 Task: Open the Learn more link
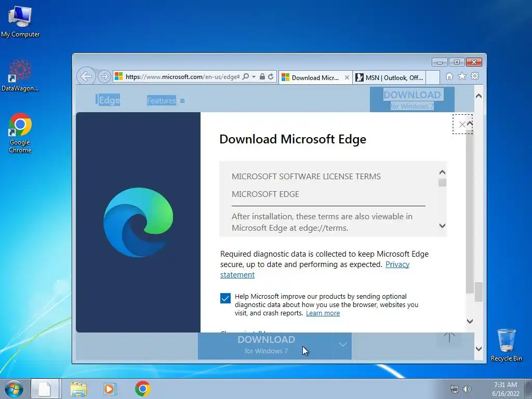pyautogui.click(x=323, y=313)
